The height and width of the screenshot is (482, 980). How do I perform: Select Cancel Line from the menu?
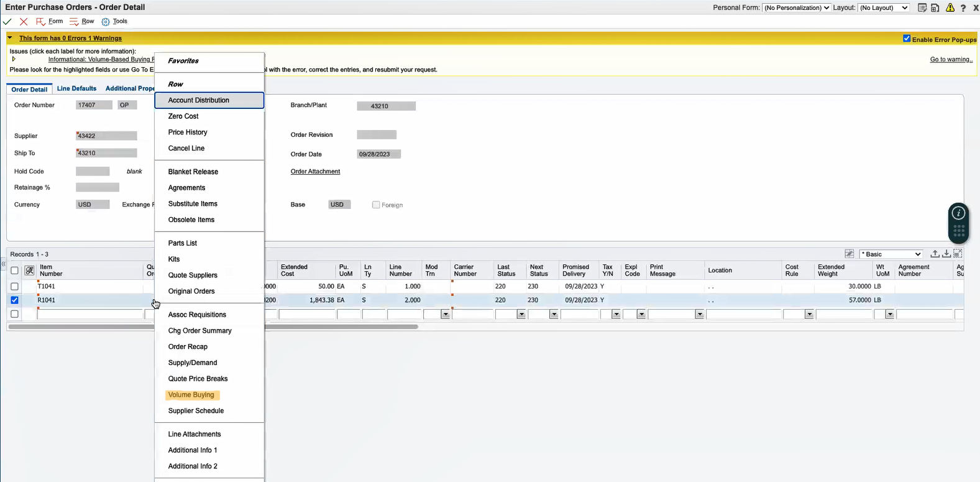[x=209, y=149]
